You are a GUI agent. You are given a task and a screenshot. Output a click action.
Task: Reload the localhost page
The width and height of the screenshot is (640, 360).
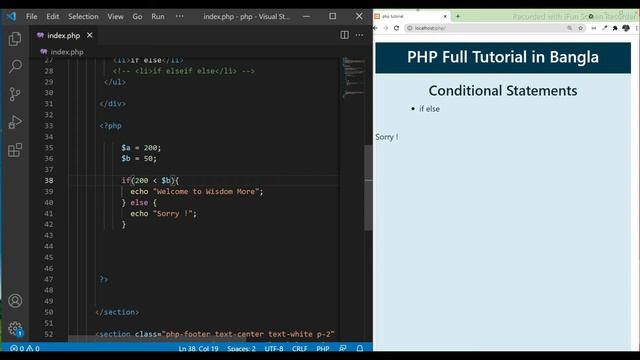[x=396, y=28]
